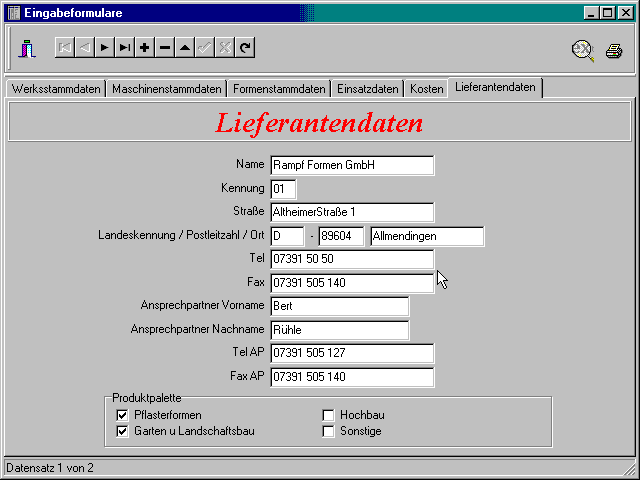Focus the Ansprechpartner Nachname input field
The height and width of the screenshot is (480, 640).
(x=339, y=330)
